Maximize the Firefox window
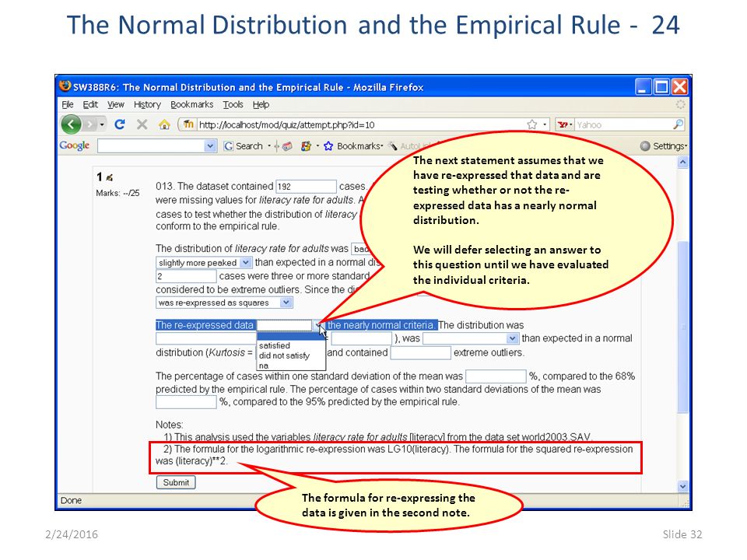This screenshot has width=747, height=560. [x=661, y=87]
